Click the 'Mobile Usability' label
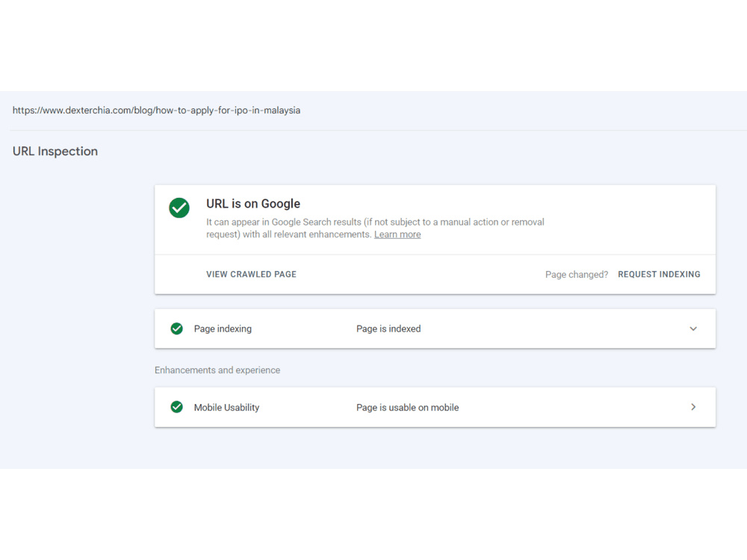 [226, 408]
